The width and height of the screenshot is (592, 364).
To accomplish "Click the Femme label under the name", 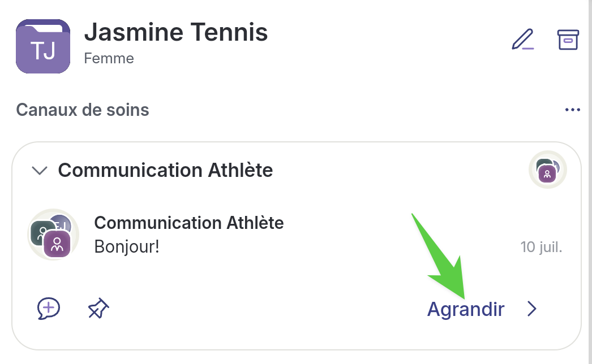I will click(x=109, y=58).
